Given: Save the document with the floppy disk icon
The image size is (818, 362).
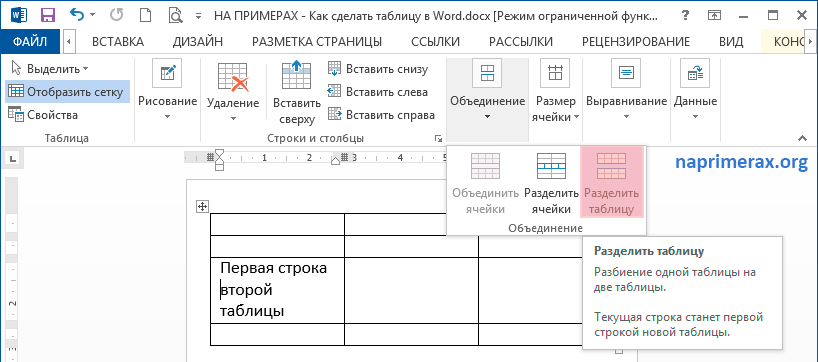Looking at the screenshot, I should pyautogui.click(x=47, y=15).
